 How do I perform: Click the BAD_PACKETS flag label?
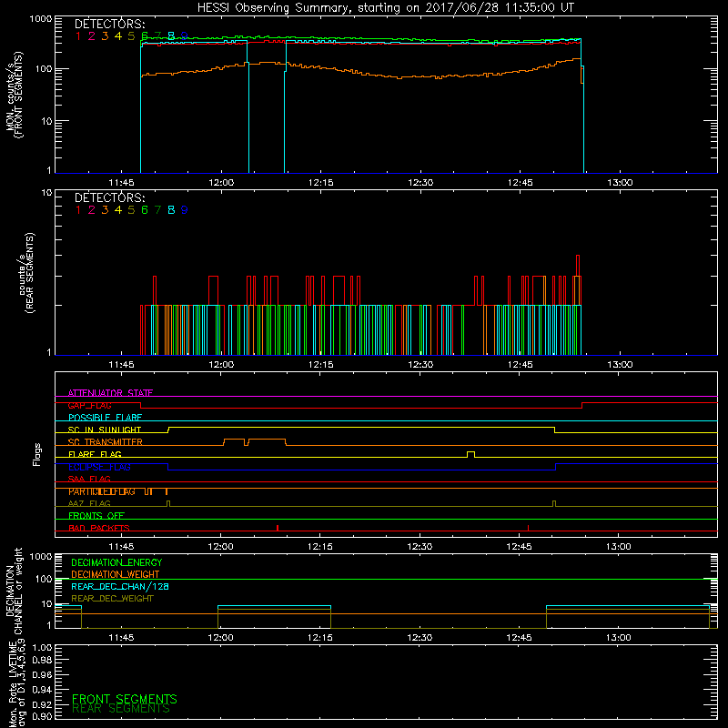coord(99,528)
